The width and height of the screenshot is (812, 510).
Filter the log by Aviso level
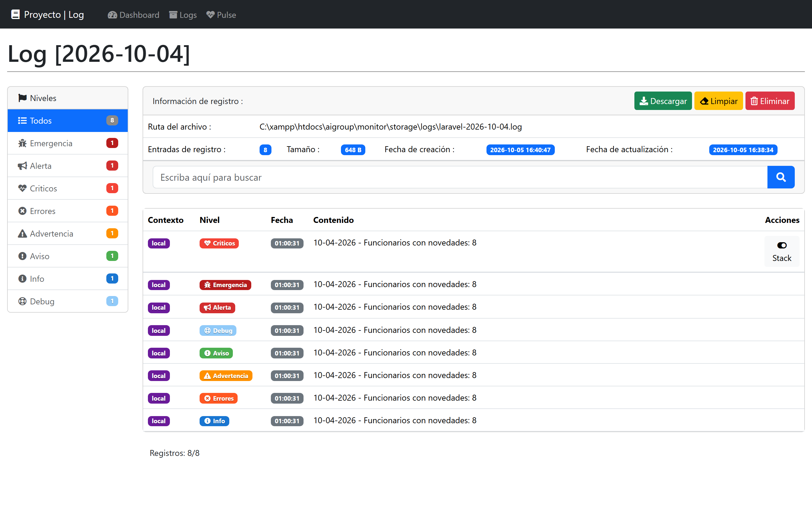pyautogui.click(x=68, y=256)
